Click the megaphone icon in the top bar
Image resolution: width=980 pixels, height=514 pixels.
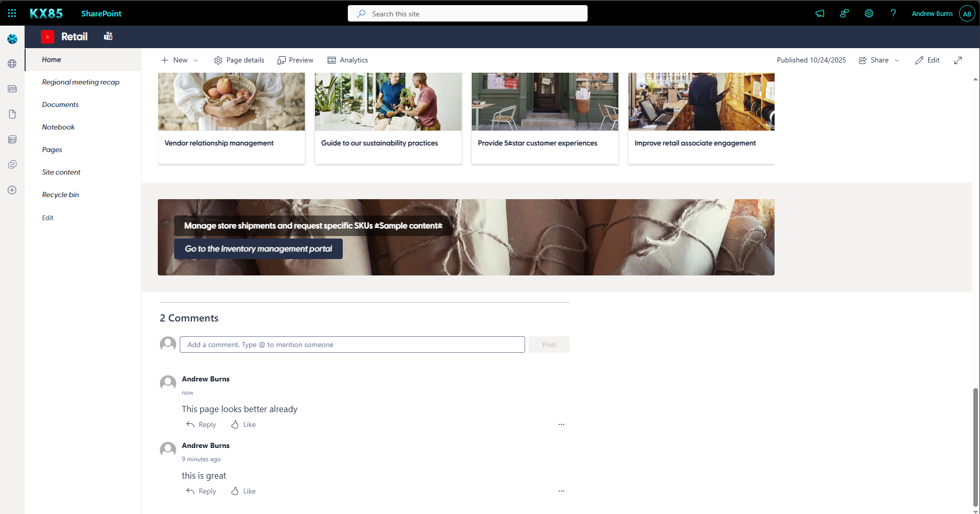pos(820,14)
